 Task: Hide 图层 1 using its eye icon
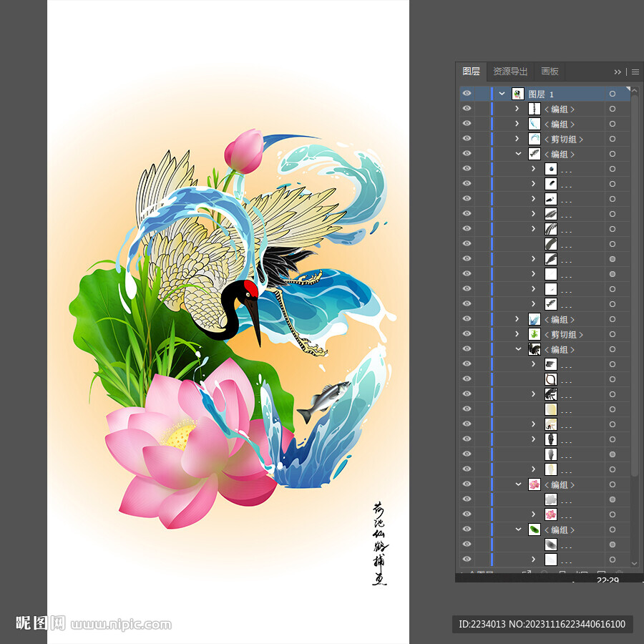tap(467, 94)
